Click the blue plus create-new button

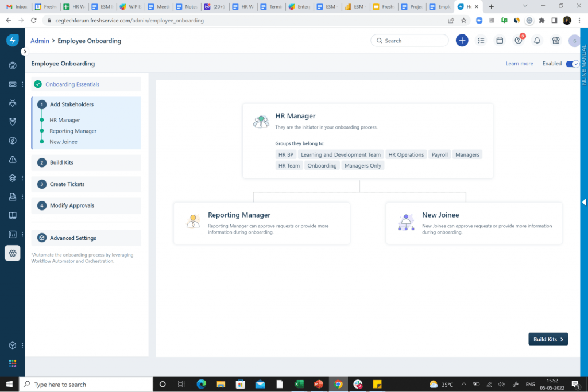click(x=462, y=41)
